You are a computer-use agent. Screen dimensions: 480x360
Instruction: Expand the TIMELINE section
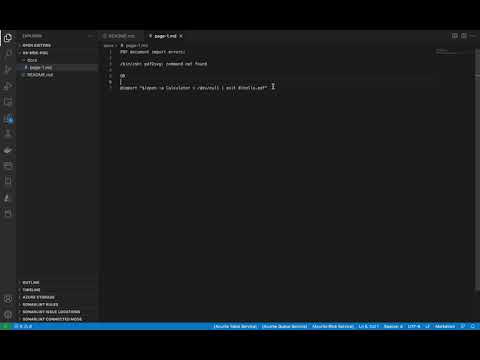click(x=57, y=290)
